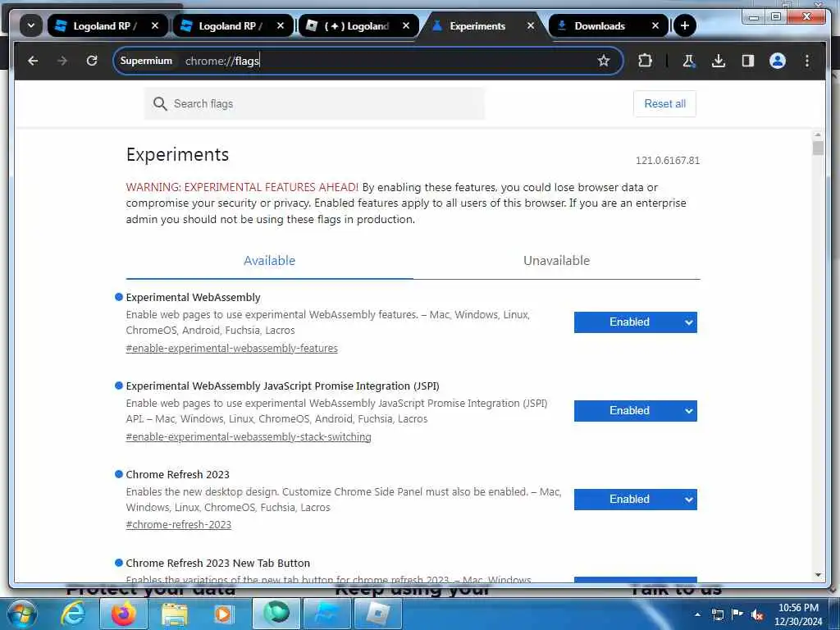This screenshot has width=840, height=630.
Task: Click the vertical scrollbar thumb
Action: point(818,148)
